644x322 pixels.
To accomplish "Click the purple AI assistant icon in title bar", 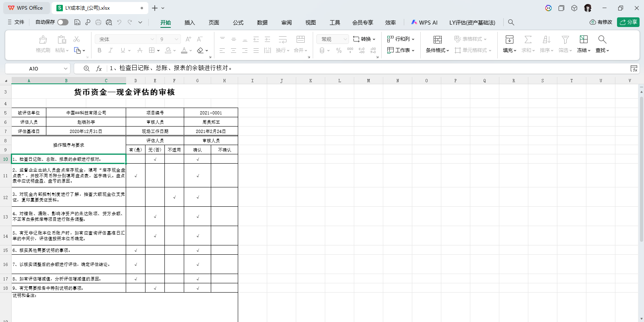I will tap(548, 8).
